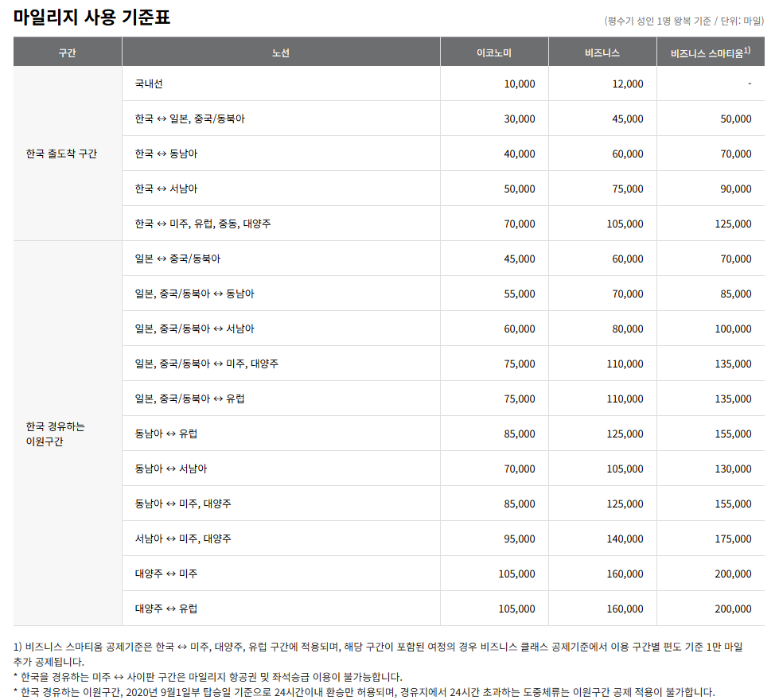Select the 노선 column header
The image size is (775, 700).
(281, 52)
